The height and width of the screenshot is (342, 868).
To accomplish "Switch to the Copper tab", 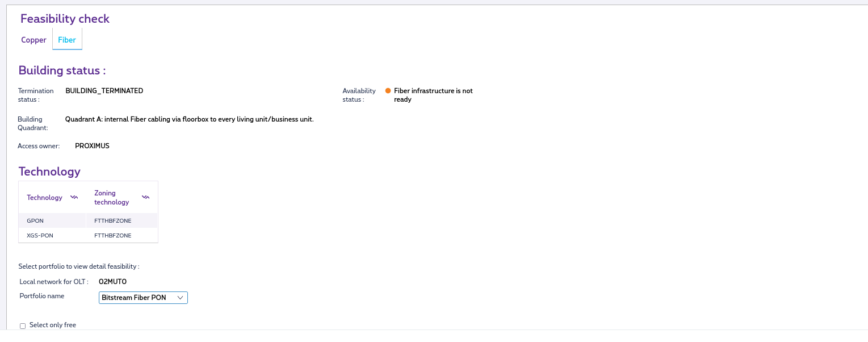I will click(x=33, y=40).
